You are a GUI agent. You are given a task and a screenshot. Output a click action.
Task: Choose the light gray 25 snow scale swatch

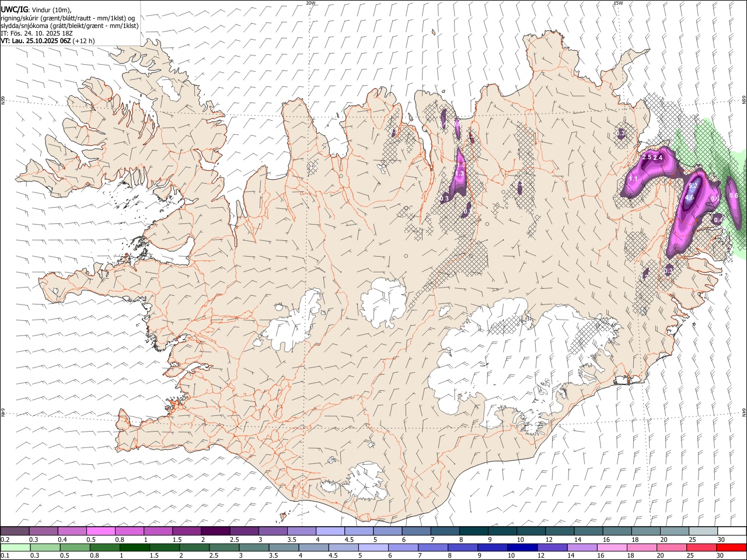pos(703,531)
